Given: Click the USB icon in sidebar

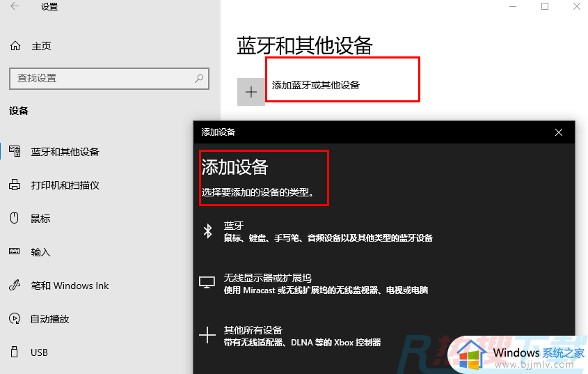Looking at the screenshot, I should [14, 352].
